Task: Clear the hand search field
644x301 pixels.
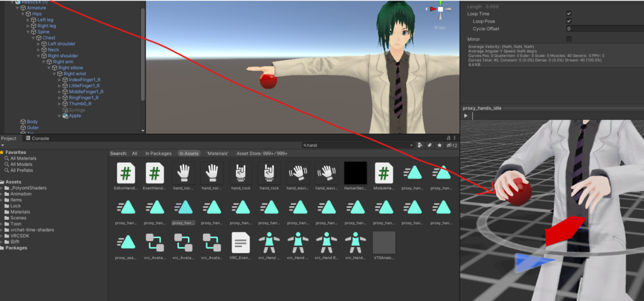Action: coord(411,145)
